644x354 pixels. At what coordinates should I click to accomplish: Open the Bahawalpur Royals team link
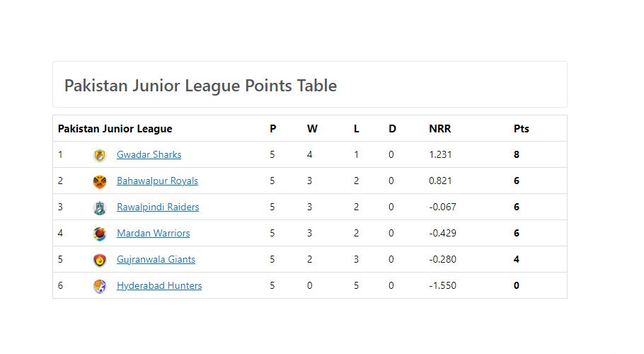157,181
